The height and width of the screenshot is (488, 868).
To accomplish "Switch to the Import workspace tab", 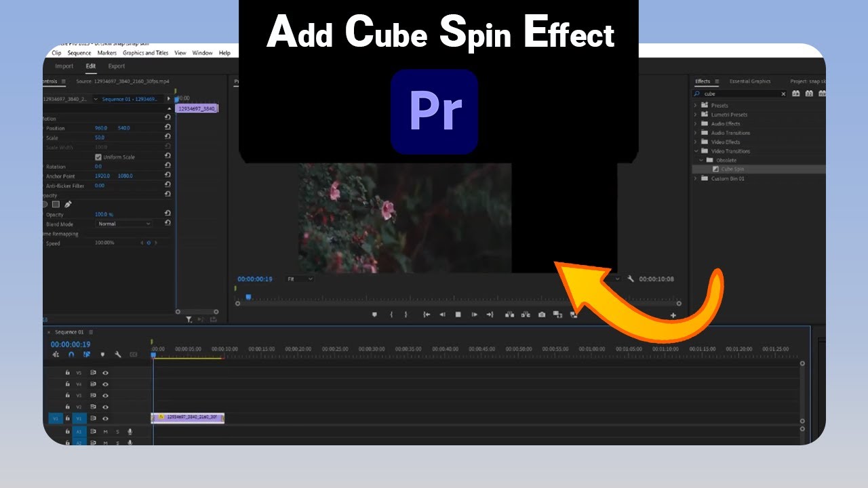I will point(64,66).
